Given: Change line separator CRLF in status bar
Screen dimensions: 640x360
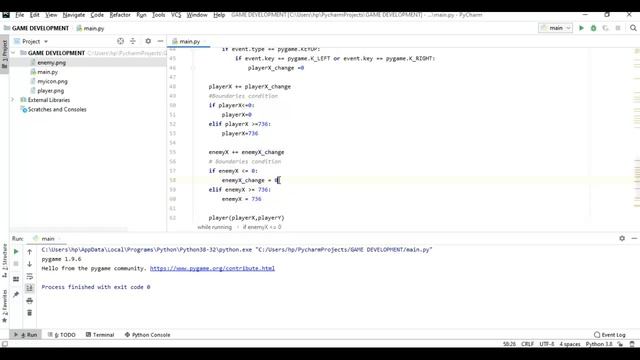Looking at the screenshot, I should click(x=527, y=344).
